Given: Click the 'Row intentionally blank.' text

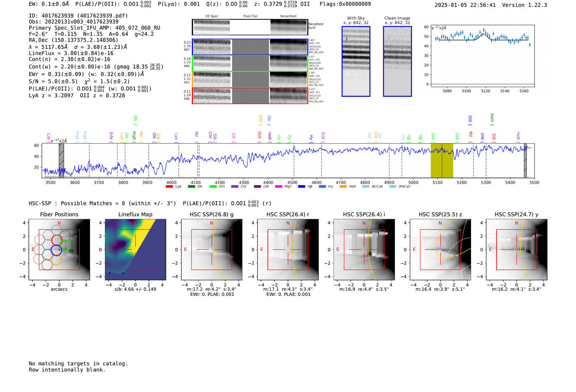Looking at the screenshot, I should point(67,370).
